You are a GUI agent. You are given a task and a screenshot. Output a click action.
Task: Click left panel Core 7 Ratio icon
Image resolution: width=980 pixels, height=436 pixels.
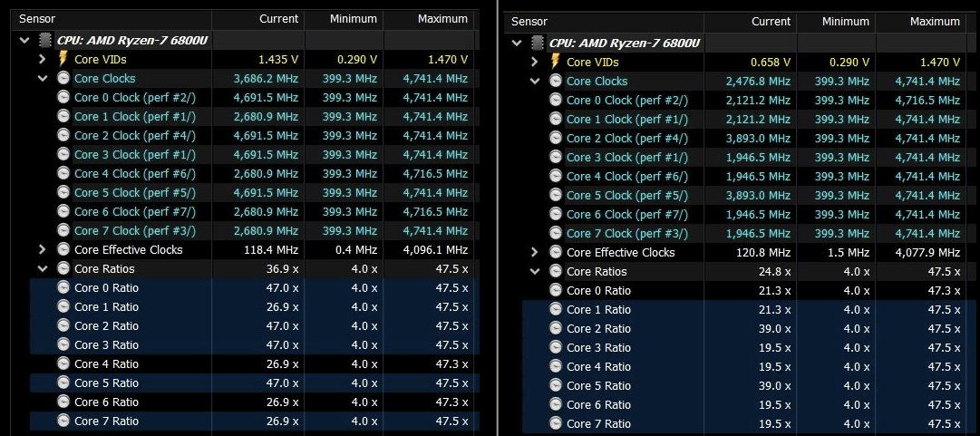[x=63, y=421]
